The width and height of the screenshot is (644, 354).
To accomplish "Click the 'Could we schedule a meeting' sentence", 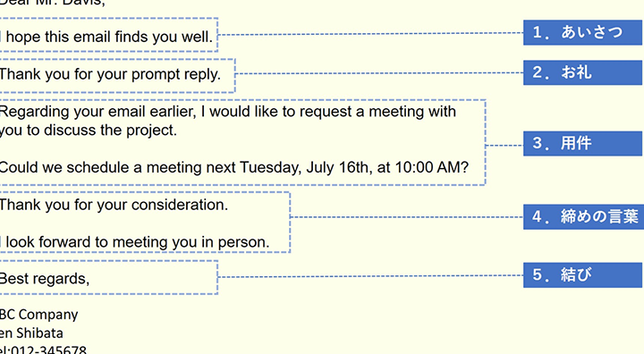I will (x=234, y=167).
